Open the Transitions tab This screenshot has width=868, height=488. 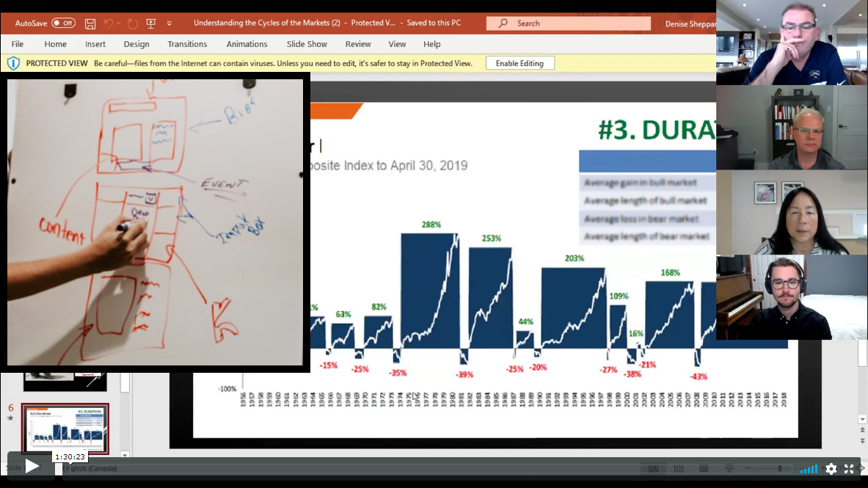coord(187,44)
